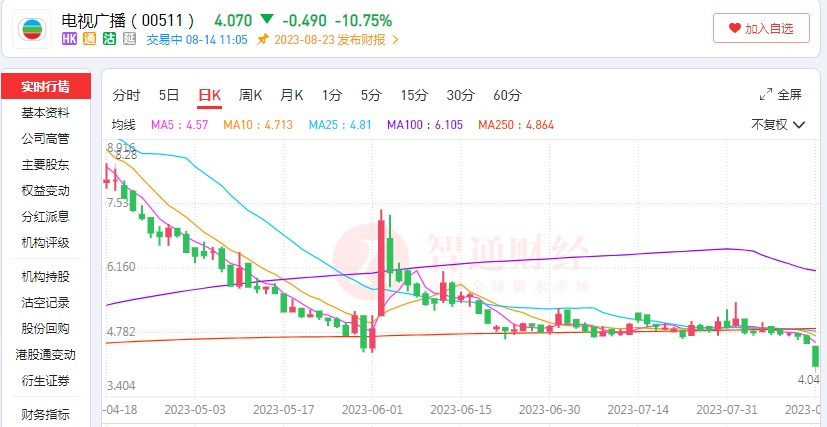Click the 2023-05-17 date axis label
The height and width of the screenshot is (427, 827).
(x=283, y=410)
